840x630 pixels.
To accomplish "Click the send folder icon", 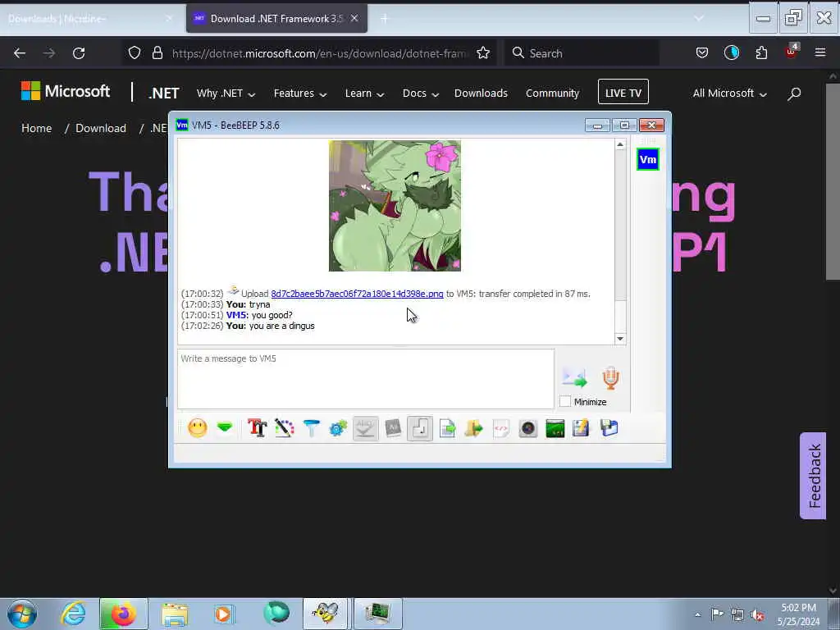I will coord(473,428).
